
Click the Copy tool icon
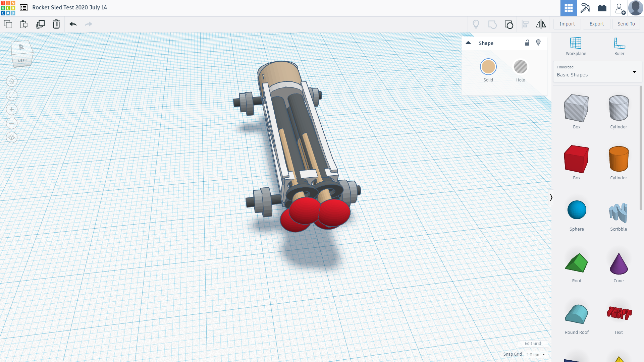click(x=8, y=24)
